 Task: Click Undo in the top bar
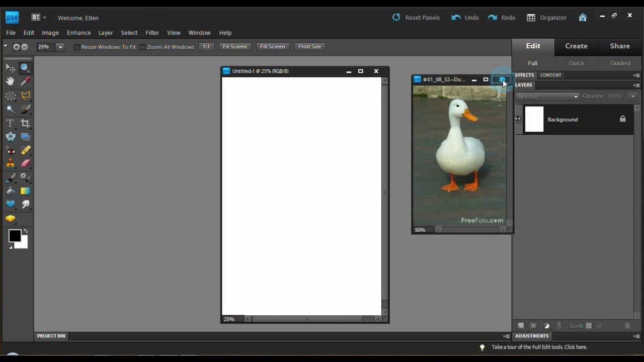(x=465, y=18)
